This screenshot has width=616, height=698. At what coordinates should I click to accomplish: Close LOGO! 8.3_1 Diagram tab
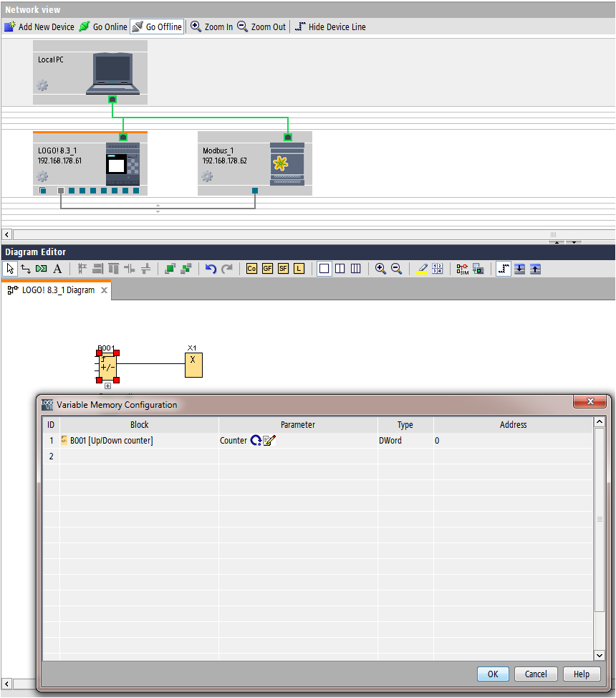pos(104,290)
